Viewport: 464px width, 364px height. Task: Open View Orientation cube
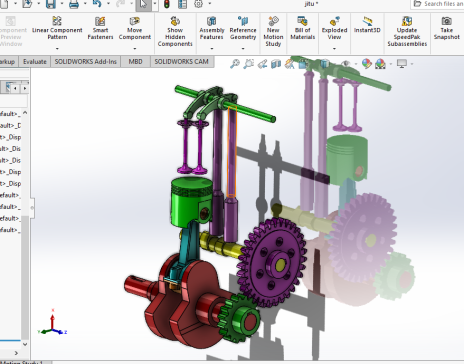pyautogui.click(x=303, y=63)
